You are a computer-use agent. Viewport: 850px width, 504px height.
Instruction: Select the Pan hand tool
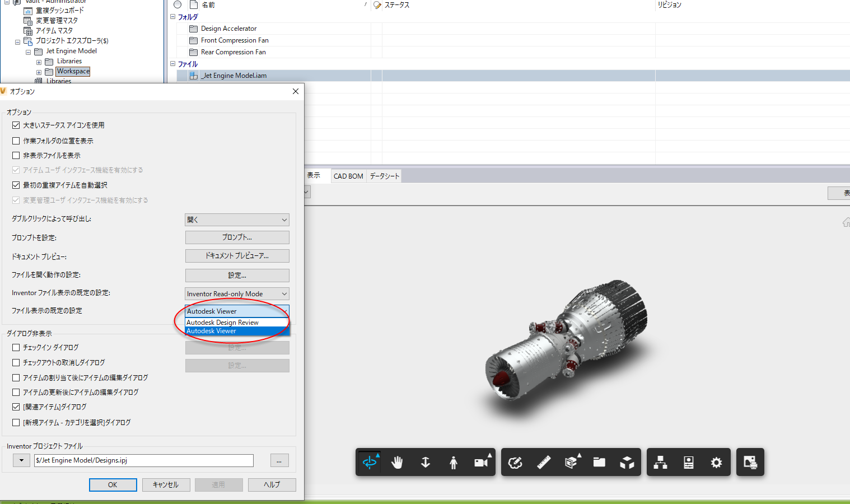(x=398, y=463)
